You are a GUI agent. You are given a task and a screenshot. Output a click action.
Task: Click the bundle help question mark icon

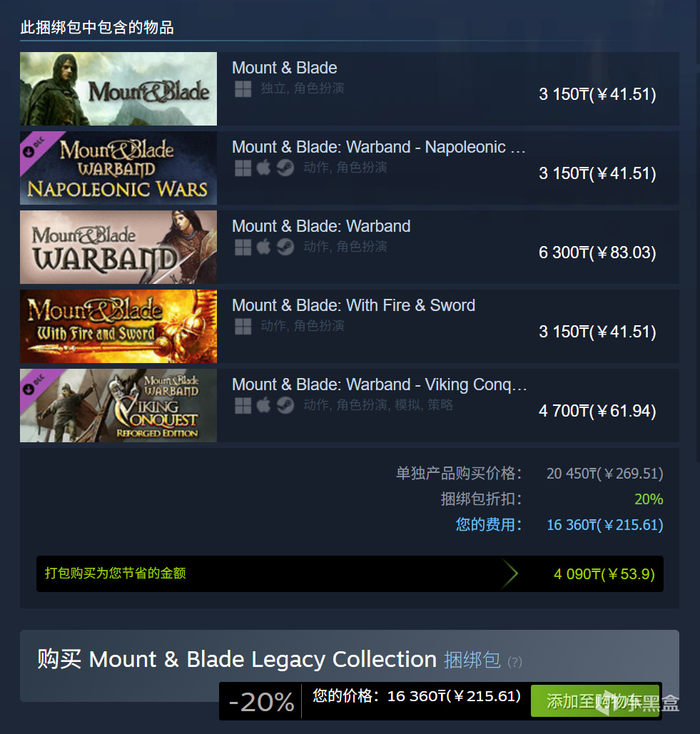pos(514,662)
